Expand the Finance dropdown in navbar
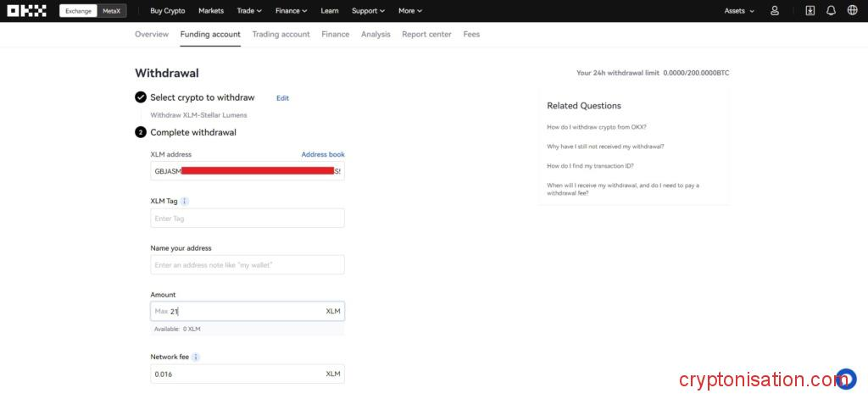 point(291,11)
